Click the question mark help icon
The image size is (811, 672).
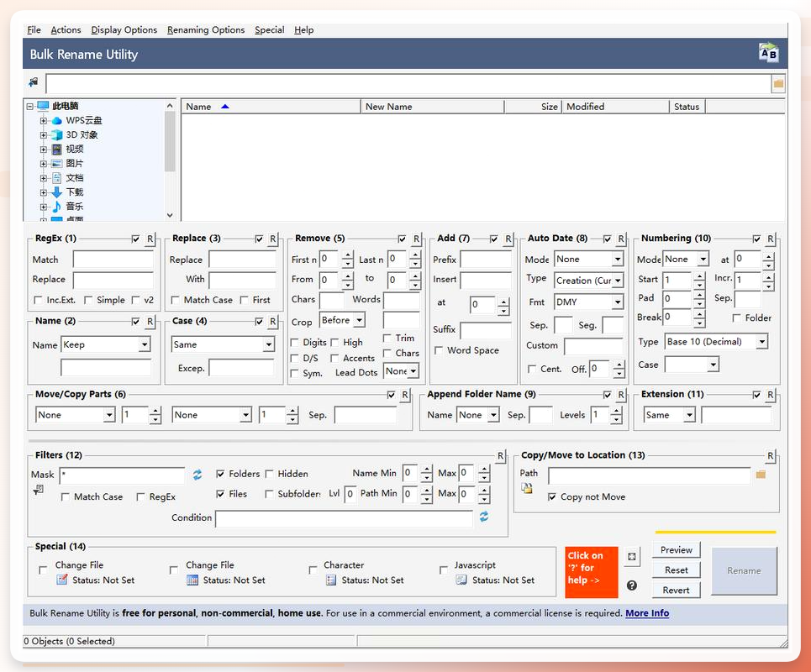coord(631,585)
